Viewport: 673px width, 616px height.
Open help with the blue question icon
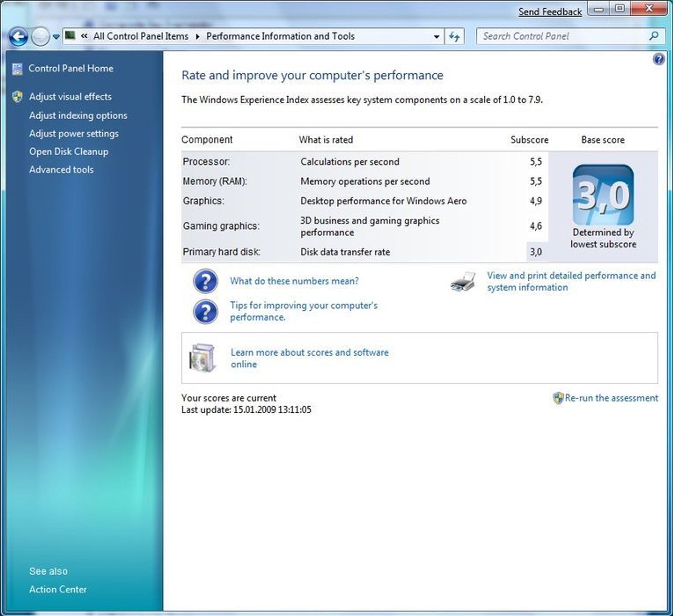(659, 59)
